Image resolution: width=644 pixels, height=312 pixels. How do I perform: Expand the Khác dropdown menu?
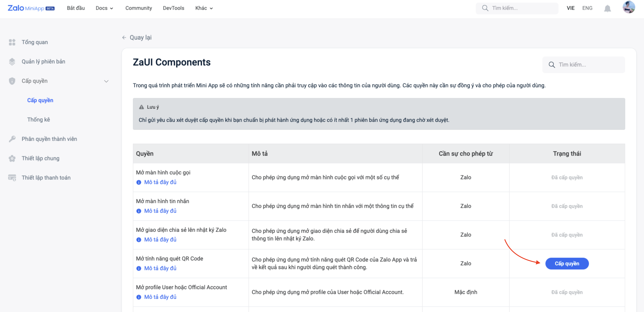204,8
